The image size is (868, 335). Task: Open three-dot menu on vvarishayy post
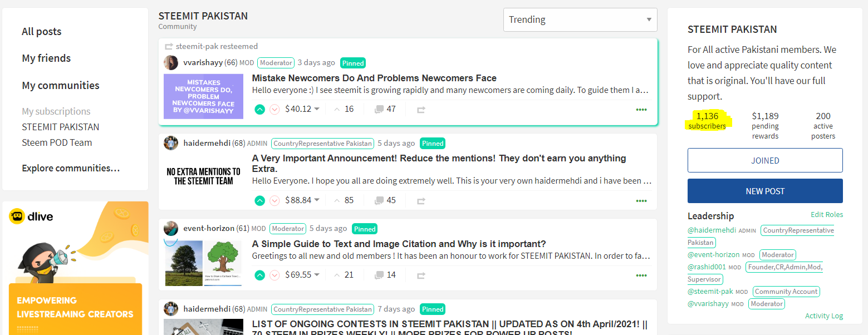click(x=641, y=110)
